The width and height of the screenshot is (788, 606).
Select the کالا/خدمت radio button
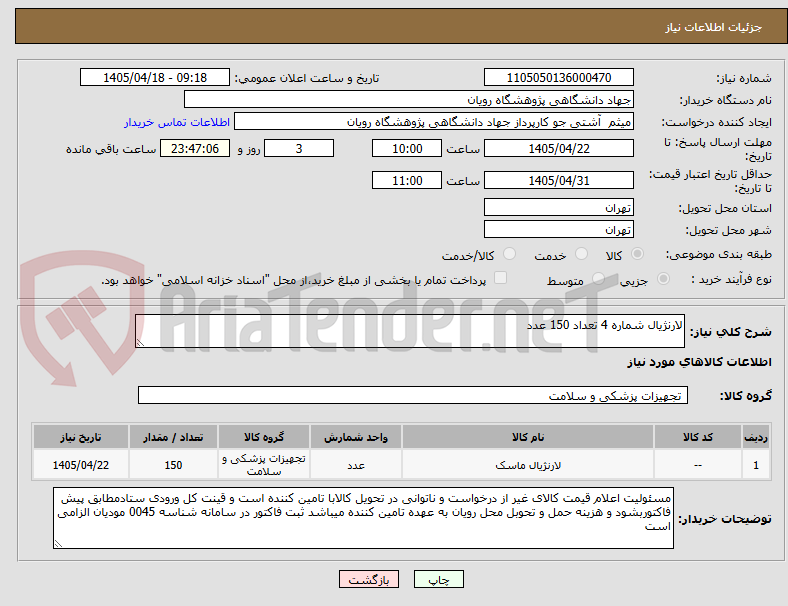[x=510, y=254]
